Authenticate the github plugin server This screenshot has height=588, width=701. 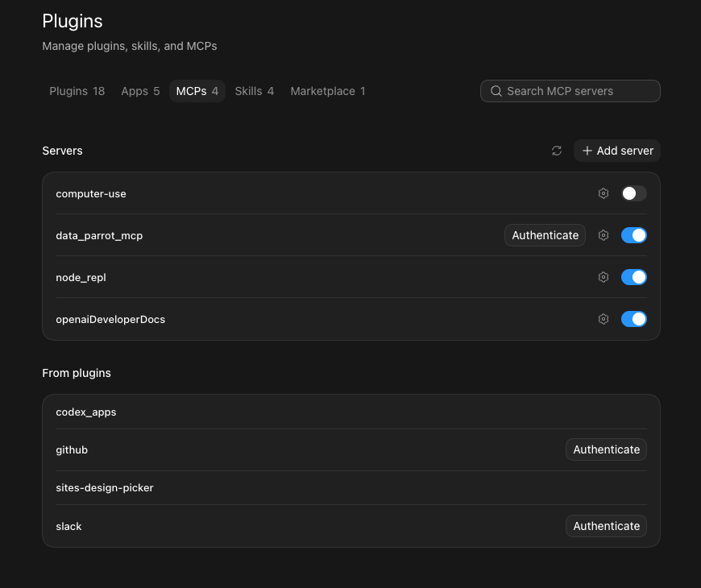click(606, 449)
